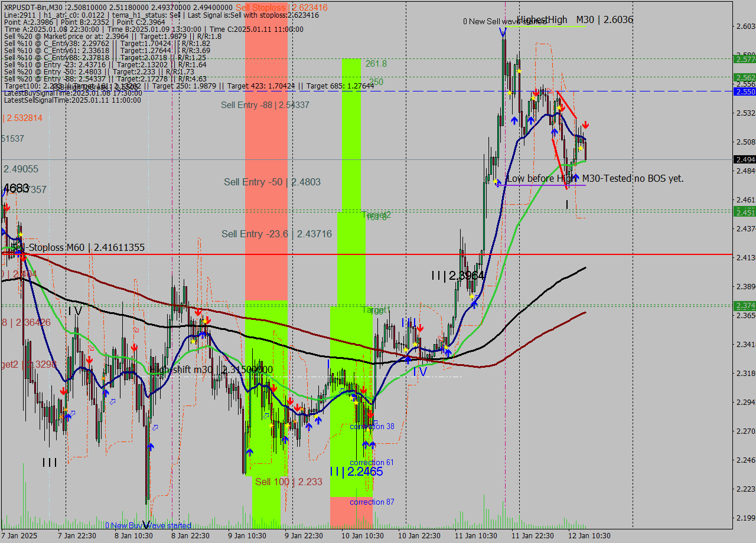Click red sell arrow above the latest candle

[585, 125]
